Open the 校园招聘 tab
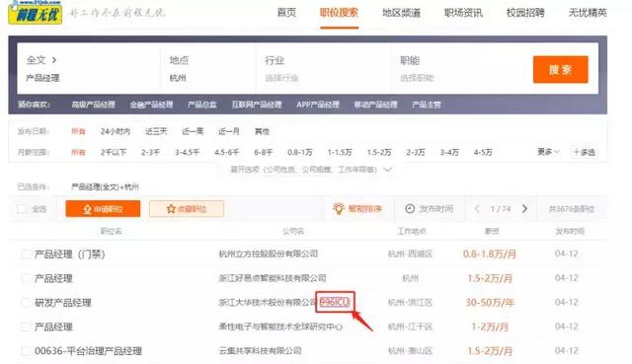Viewport: 632px width, 364px height. (525, 13)
